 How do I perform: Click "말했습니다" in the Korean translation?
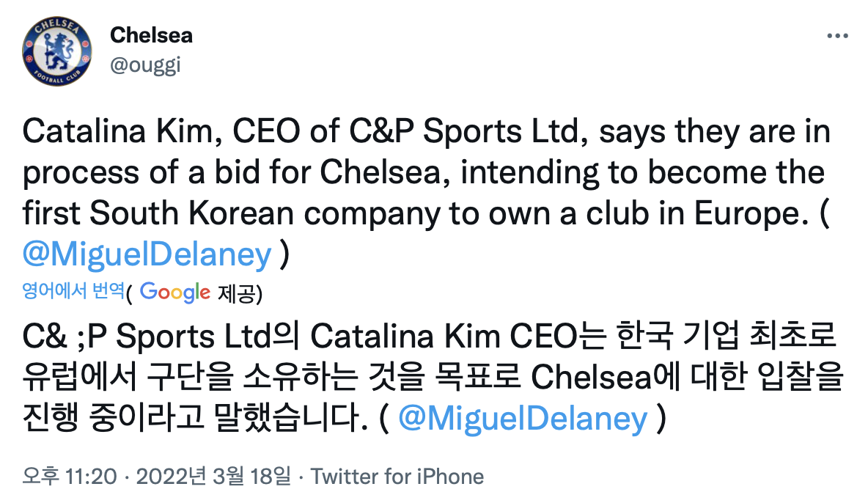click(x=293, y=418)
